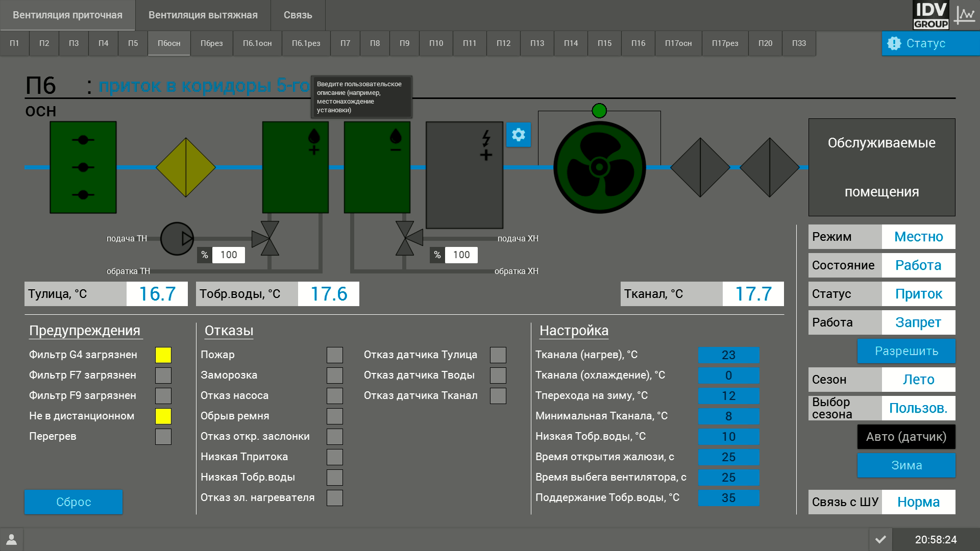The width and height of the screenshot is (980, 551).
Task: Open the user account icon
Action: (11, 539)
